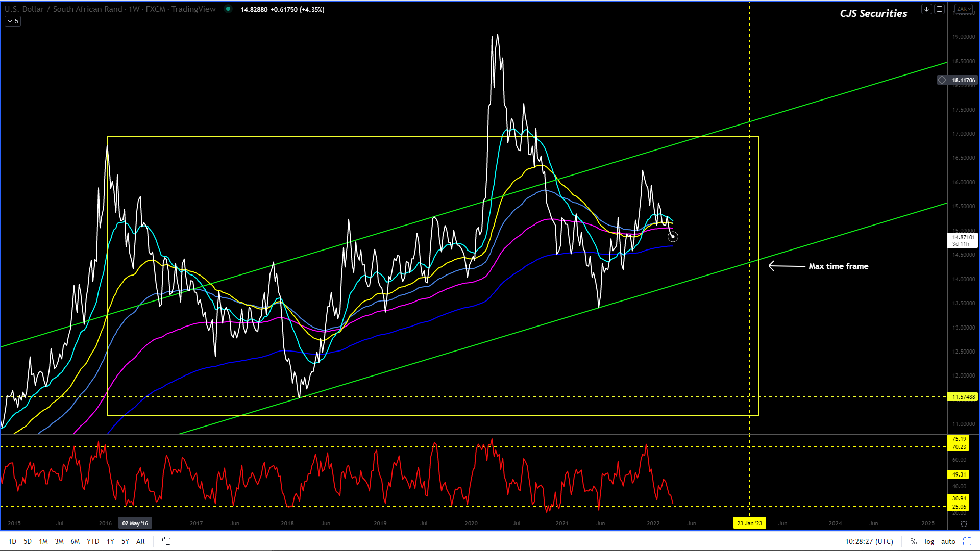The width and height of the screenshot is (980, 551).
Task: Open chart settings gear icon
Action: pos(964,524)
